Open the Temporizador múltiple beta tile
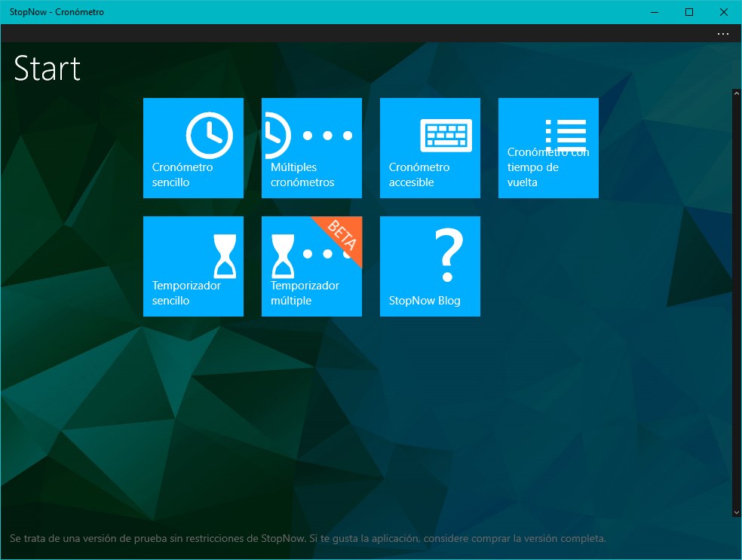The height and width of the screenshot is (560, 742). click(311, 266)
